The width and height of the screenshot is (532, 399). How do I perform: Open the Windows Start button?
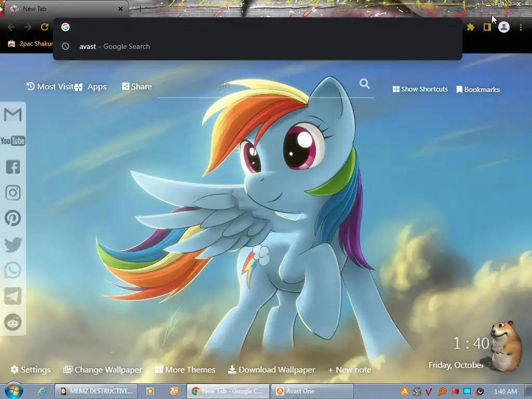pyautogui.click(x=14, y=391)
